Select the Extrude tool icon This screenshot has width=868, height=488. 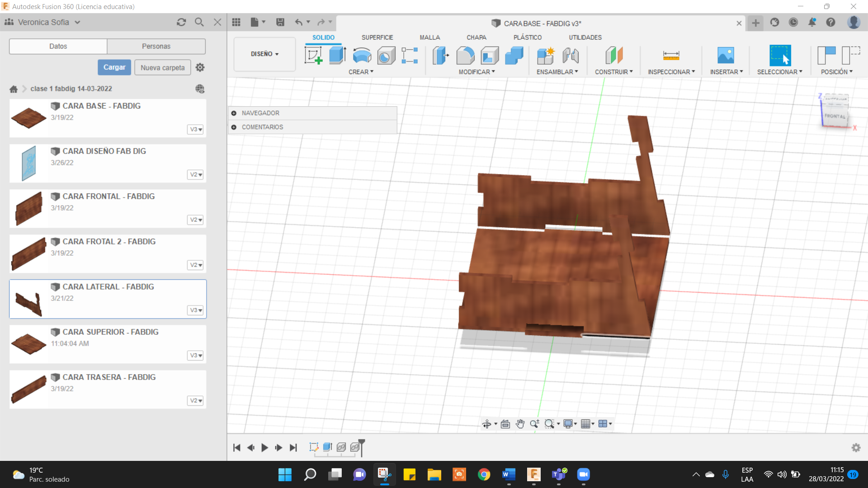[x=337, y=56]
